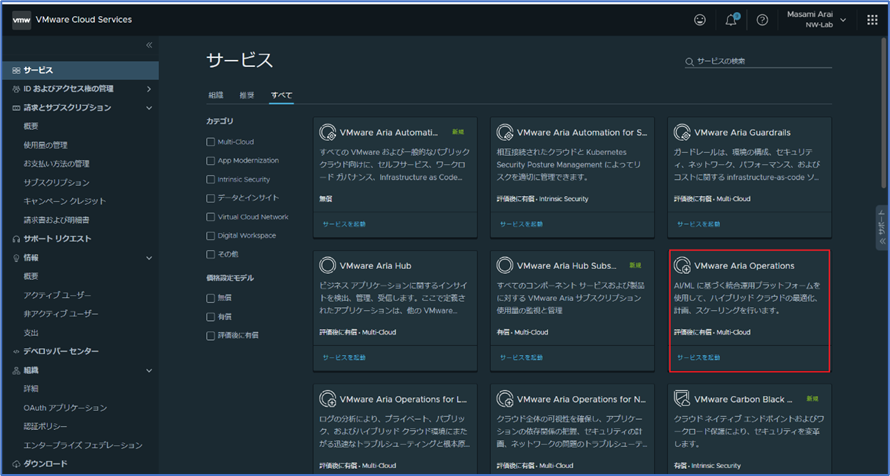Click the VMware Carbon Black shield icon
The height and width of the screenshot is (476, 890).
(682, 399)
